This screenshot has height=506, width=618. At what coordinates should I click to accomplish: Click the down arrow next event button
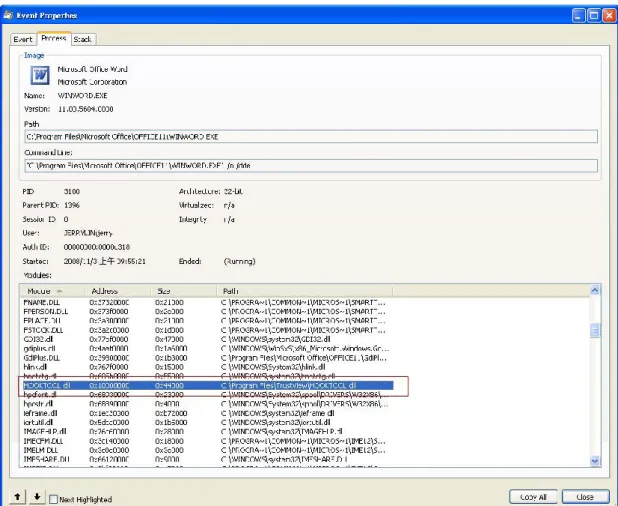click(x=37, y=497)
